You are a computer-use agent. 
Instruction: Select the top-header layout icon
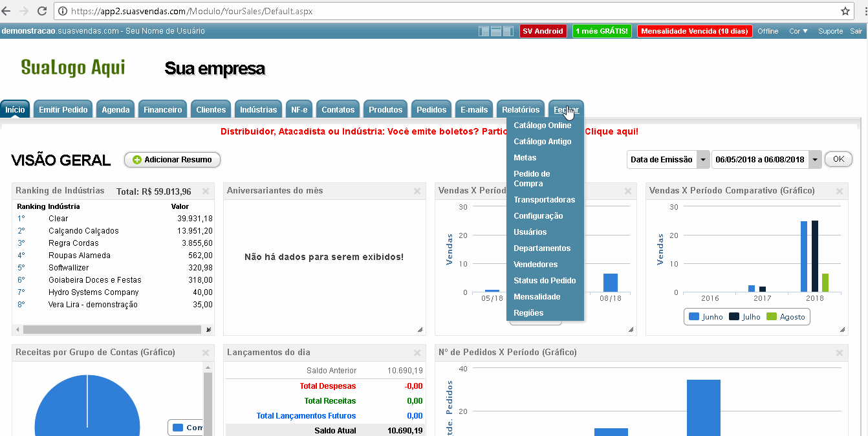[497, 31]
